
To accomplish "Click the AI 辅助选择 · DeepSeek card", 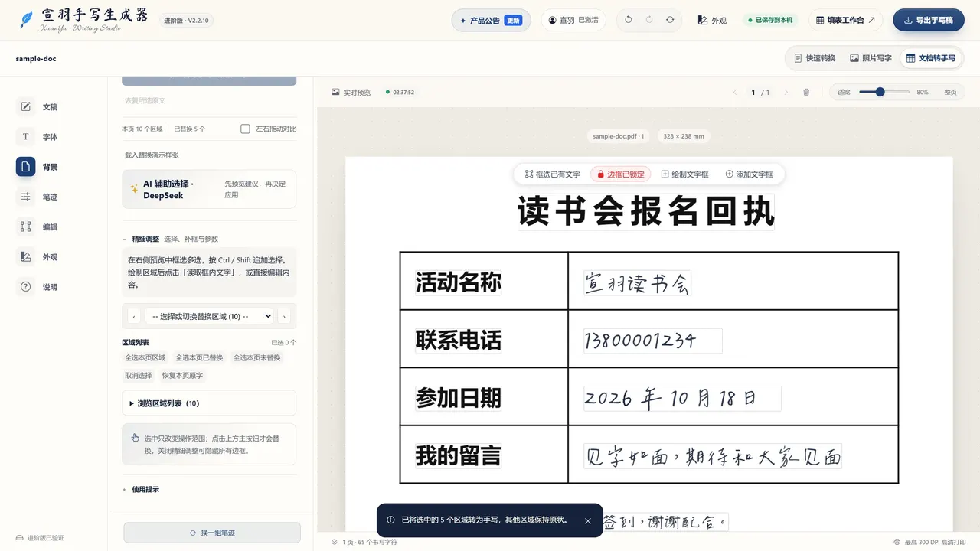I will (209, 189).
